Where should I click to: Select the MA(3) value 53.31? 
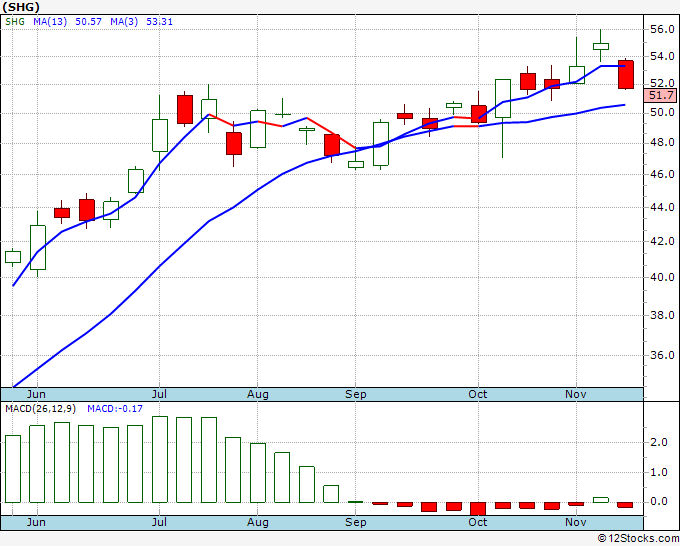[x=160, y=22]
